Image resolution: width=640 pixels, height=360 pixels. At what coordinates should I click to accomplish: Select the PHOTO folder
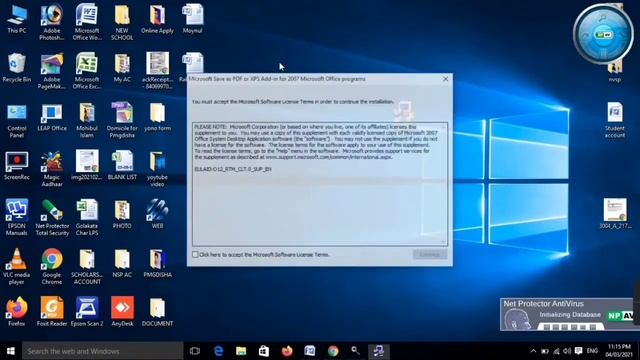coord(122,214)
